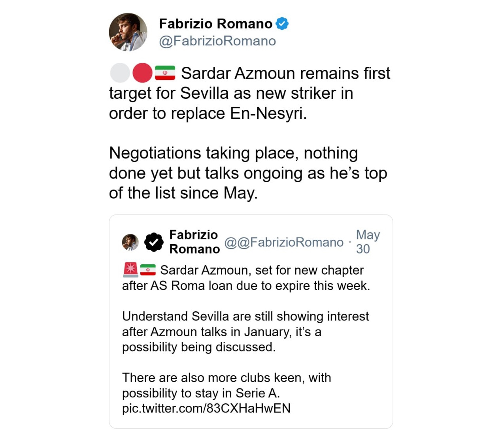Open the small avatar in quoted tweet

point(130,242)
